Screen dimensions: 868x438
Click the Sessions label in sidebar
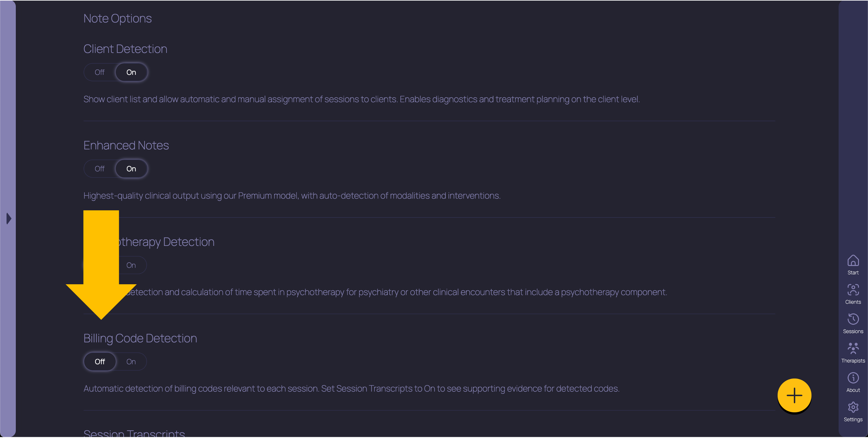pyautogui.click(x=853, y=332)
